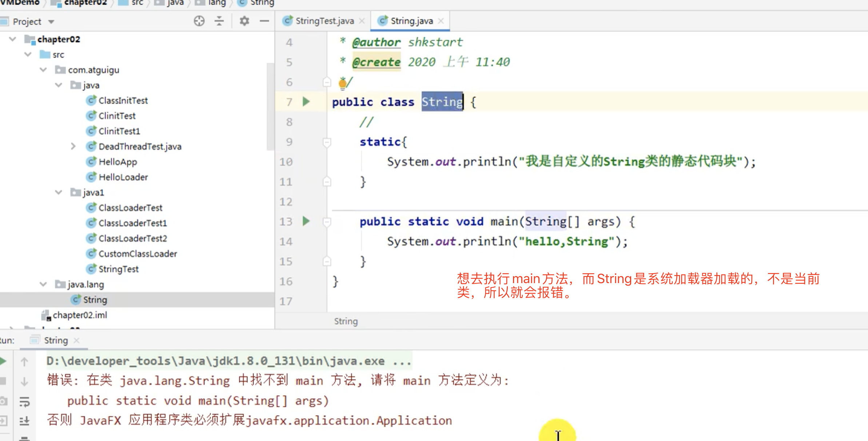The image size is (868, 441).
Task: Select DeadThreadTest.java in tree
Action: click(140, 146)
